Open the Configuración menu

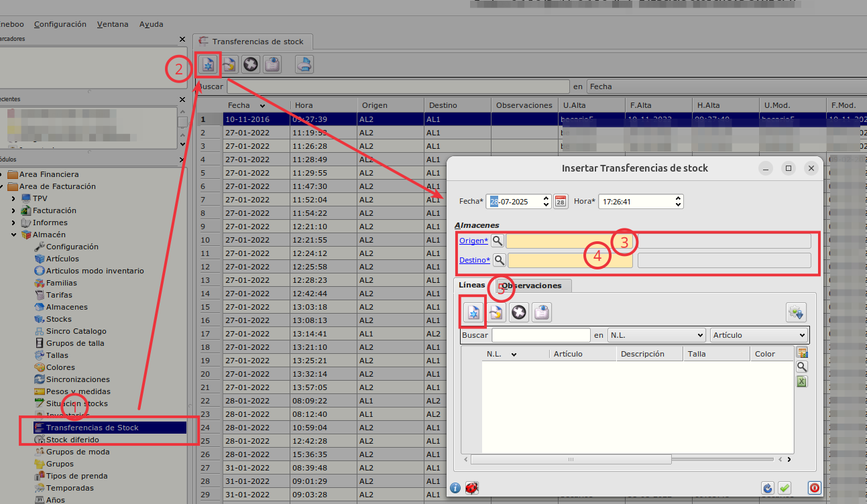tap(60, 24)
